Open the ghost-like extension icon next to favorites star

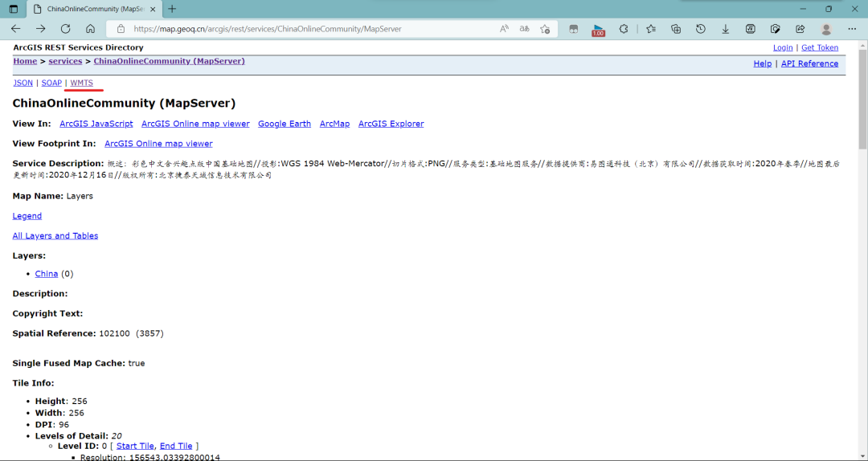(574, 29)
